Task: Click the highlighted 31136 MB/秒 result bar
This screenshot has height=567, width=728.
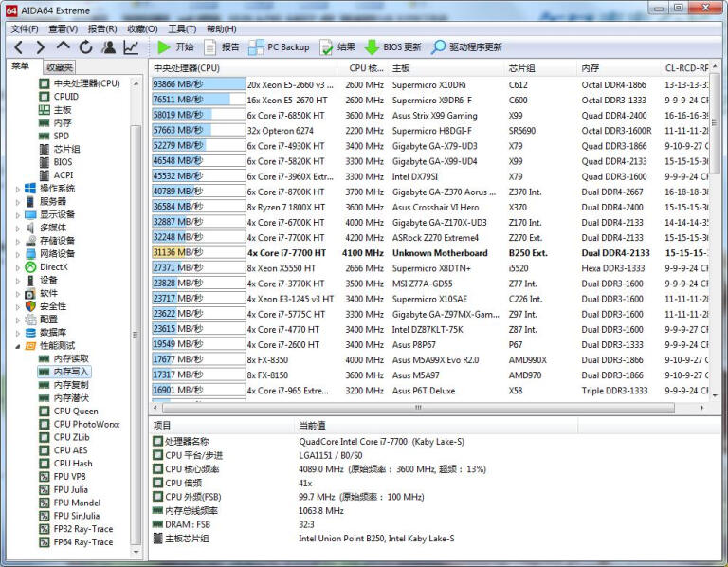Action: coord(199,252)
